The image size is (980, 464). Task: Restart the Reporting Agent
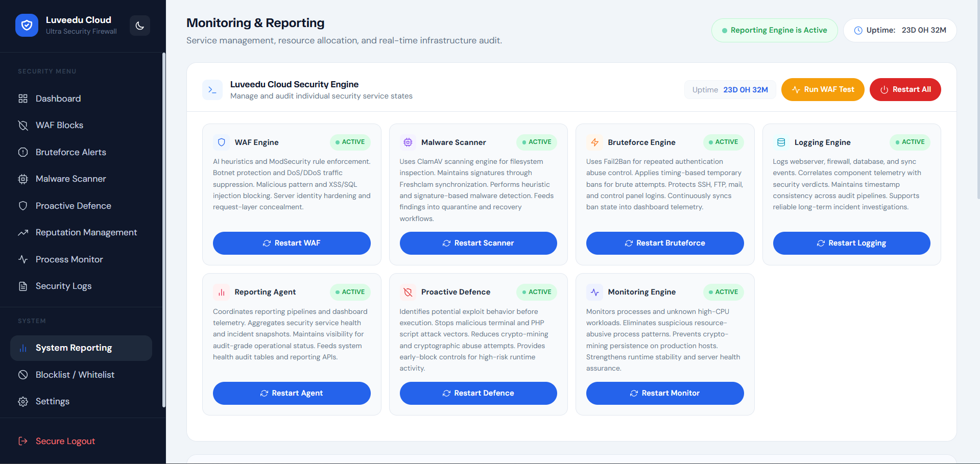click(292, 393)
